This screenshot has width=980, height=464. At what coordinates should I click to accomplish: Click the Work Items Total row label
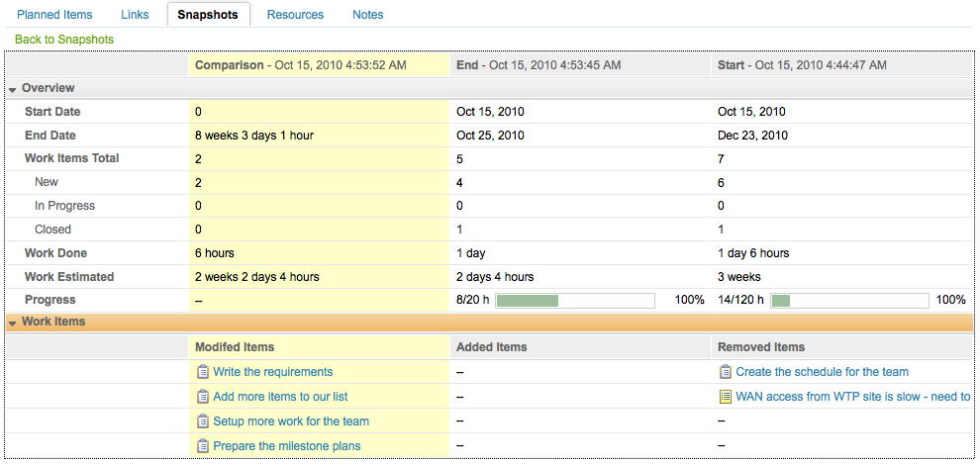click(x=72, y=158)
